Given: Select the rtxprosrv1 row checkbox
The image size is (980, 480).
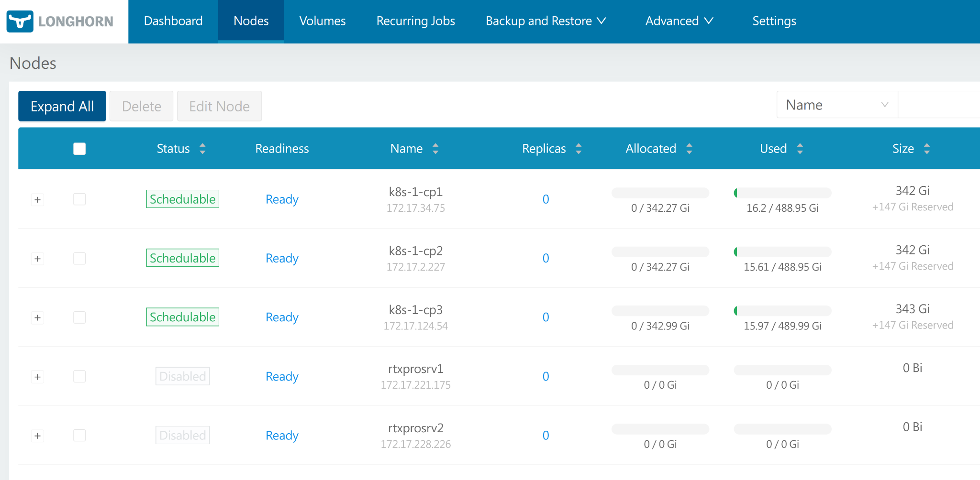Looking at the screenshot, I should click(79, 377).
